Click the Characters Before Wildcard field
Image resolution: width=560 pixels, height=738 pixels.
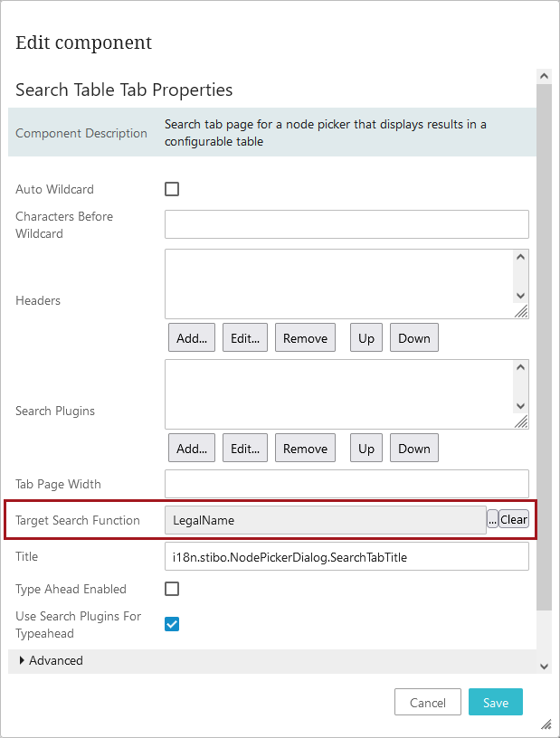(346, 224)
